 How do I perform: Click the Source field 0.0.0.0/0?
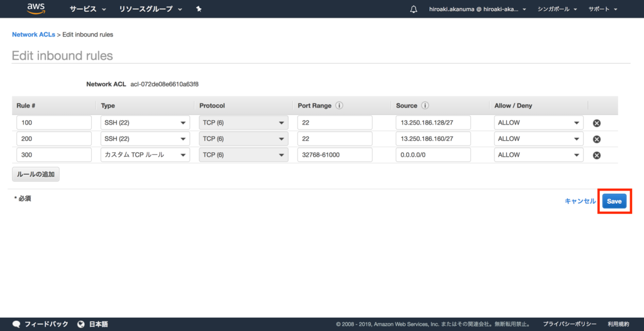433,155
